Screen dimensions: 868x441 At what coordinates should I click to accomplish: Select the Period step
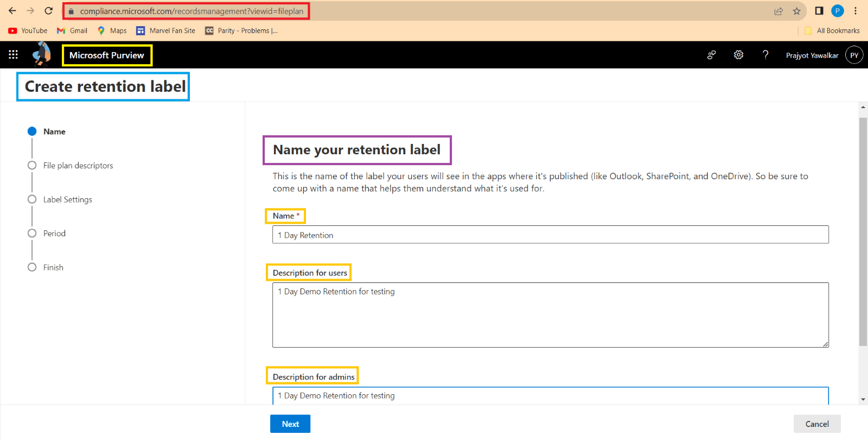[x=54, y=234]
